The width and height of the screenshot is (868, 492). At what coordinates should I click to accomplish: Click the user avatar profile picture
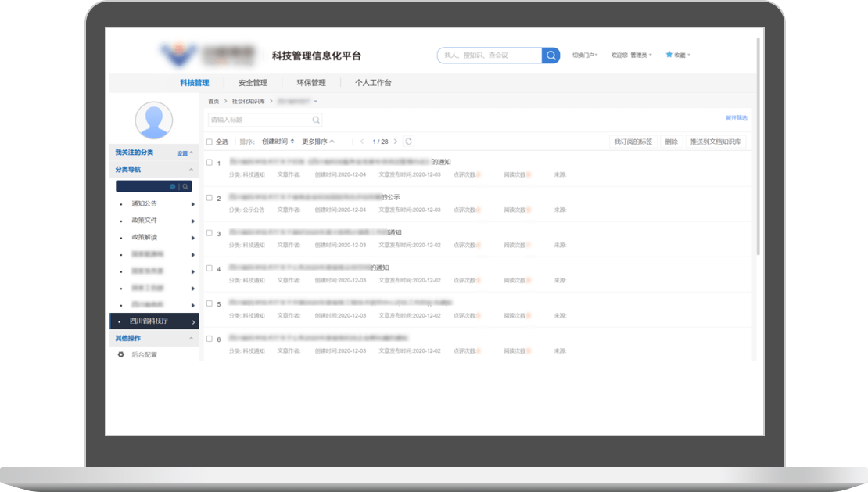[x=153, y=120]
